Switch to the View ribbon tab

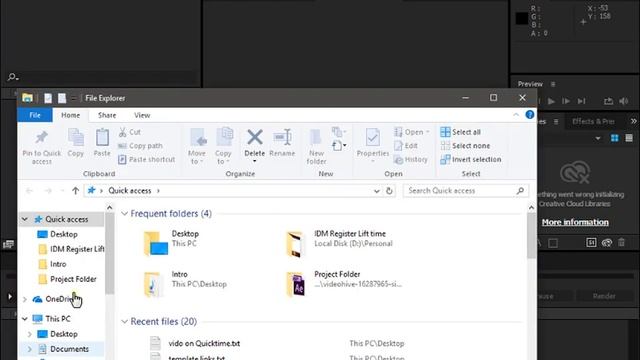click(x=142, y=115)
